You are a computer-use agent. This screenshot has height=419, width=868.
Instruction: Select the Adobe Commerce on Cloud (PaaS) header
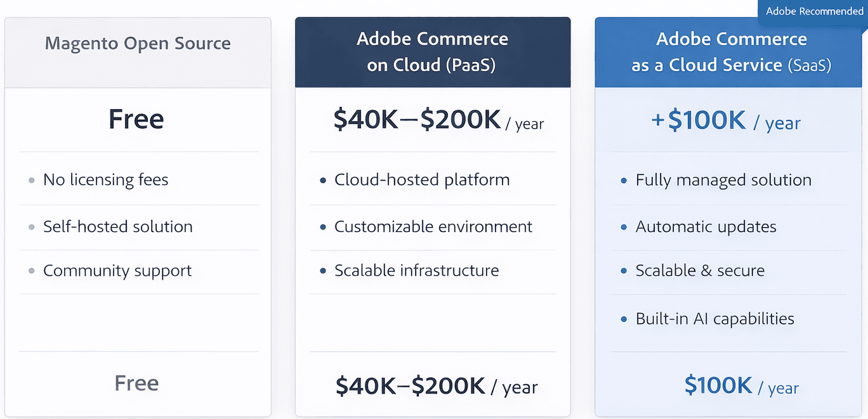[x=432, y=52]
